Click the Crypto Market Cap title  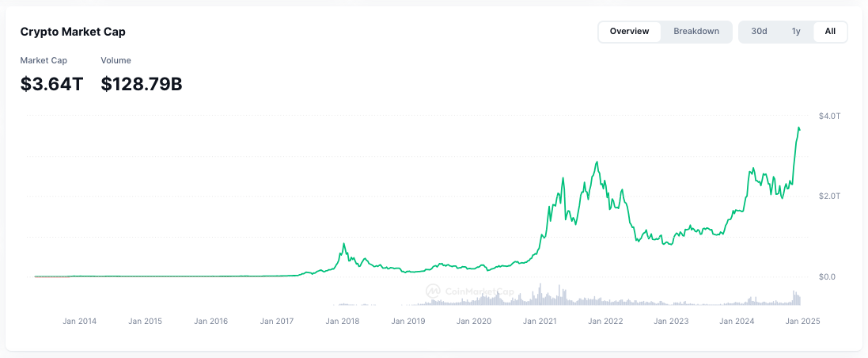click(73, 32)
